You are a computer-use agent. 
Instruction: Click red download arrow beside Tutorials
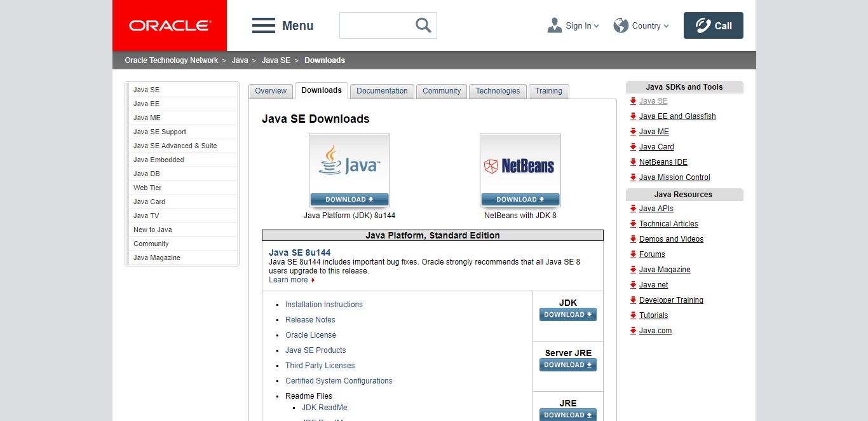tap(633, 315)
